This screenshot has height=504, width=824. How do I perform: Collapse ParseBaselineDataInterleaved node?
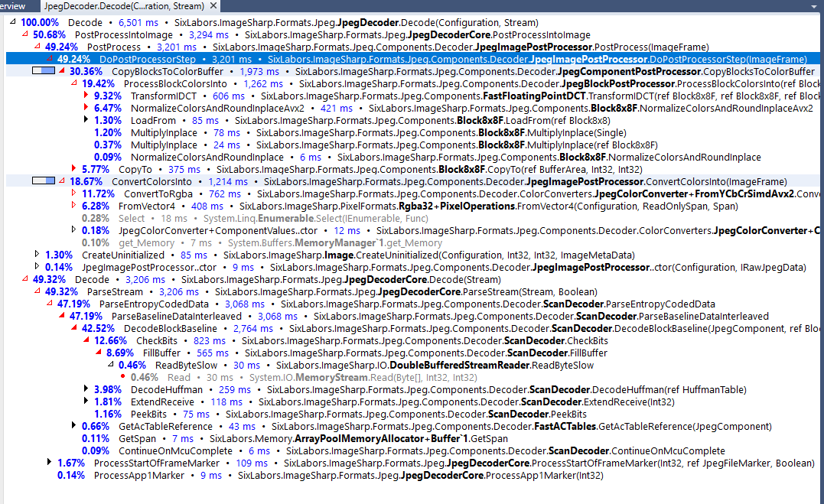[x=61, y=315]
